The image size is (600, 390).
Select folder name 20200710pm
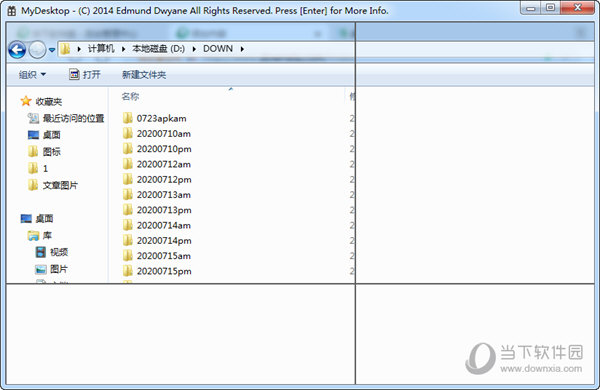[164, 149]
